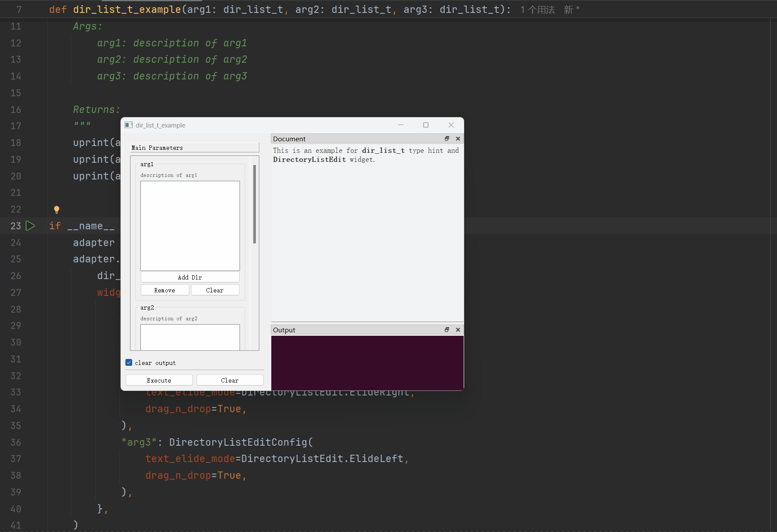
Task: Float the Document panel
Action: 446,139
